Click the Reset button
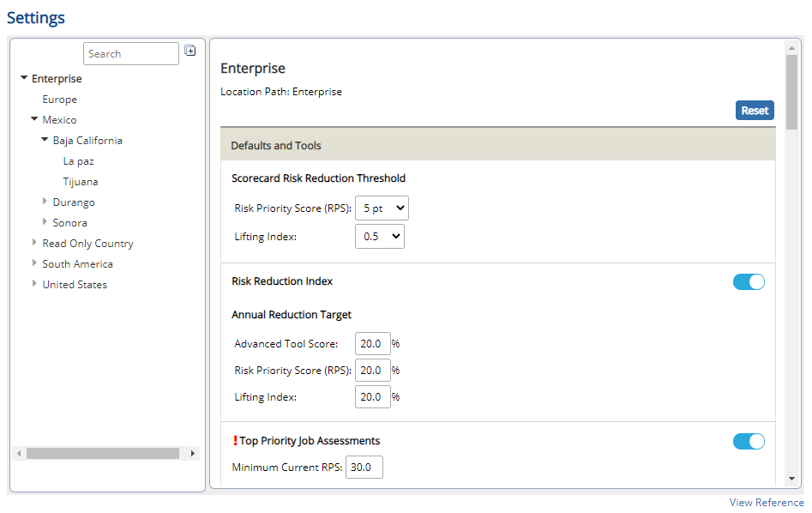 pos(755,111)
